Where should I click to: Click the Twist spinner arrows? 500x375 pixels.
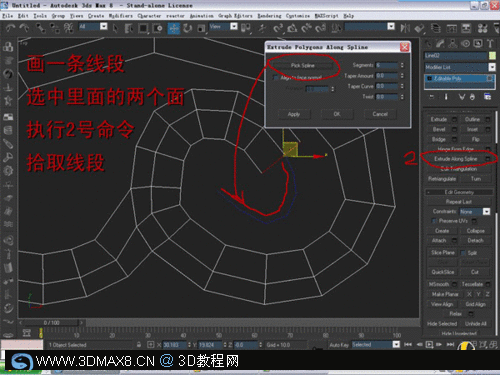coord(402,97)
